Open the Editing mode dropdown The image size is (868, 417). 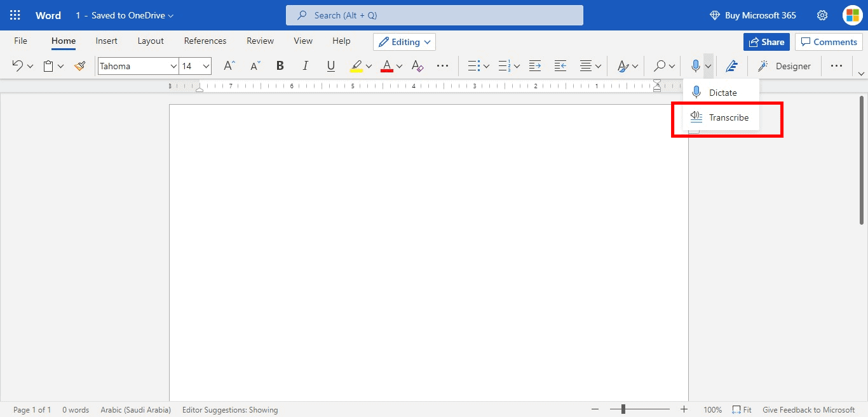(x=404, y=42)
